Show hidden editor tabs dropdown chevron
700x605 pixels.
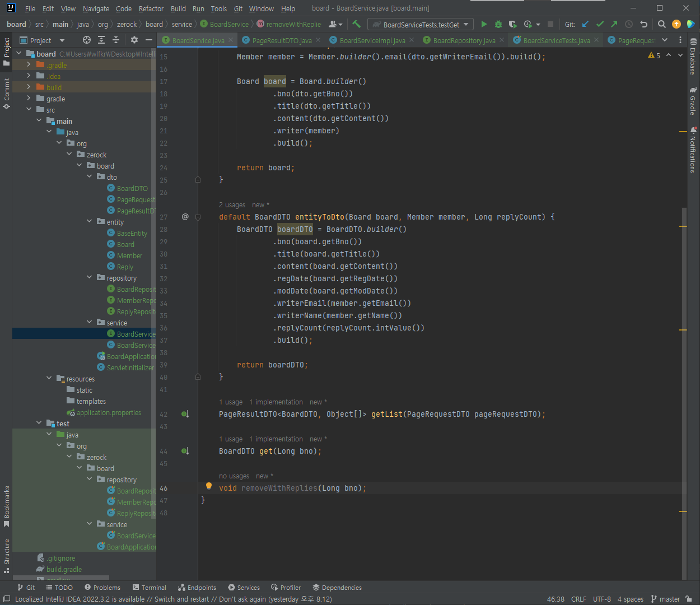click(x=665, y=40)
